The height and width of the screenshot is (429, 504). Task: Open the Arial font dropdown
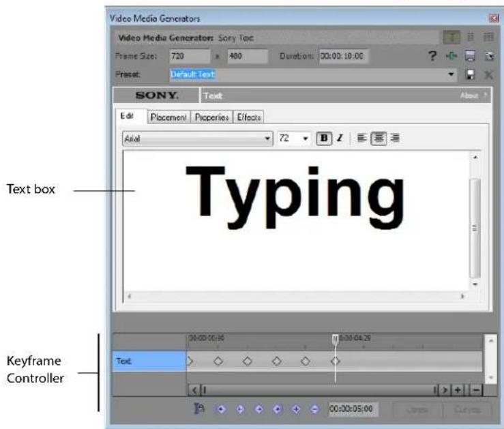point(198,139)
